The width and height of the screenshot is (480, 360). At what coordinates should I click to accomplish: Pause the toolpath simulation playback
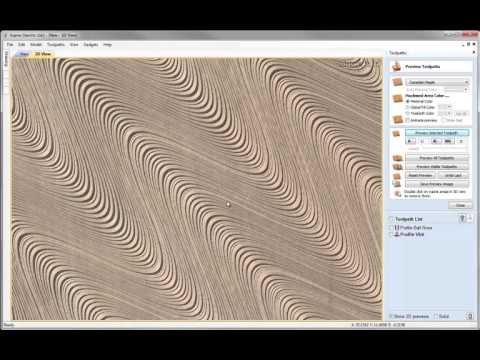[x=422, y=141]
